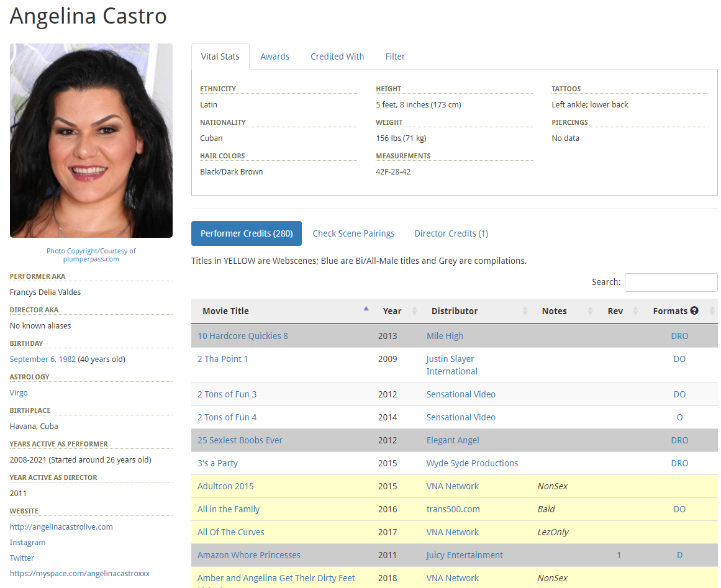The height and width of the screenshot is (588, 721).
Task: Open the title Adultcon 2015
Action: point(225,486)
